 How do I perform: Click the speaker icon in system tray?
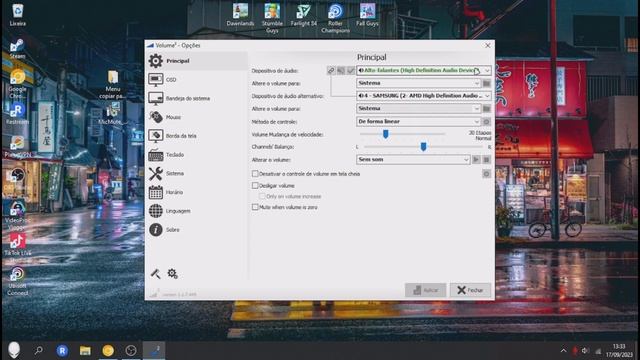585,351
